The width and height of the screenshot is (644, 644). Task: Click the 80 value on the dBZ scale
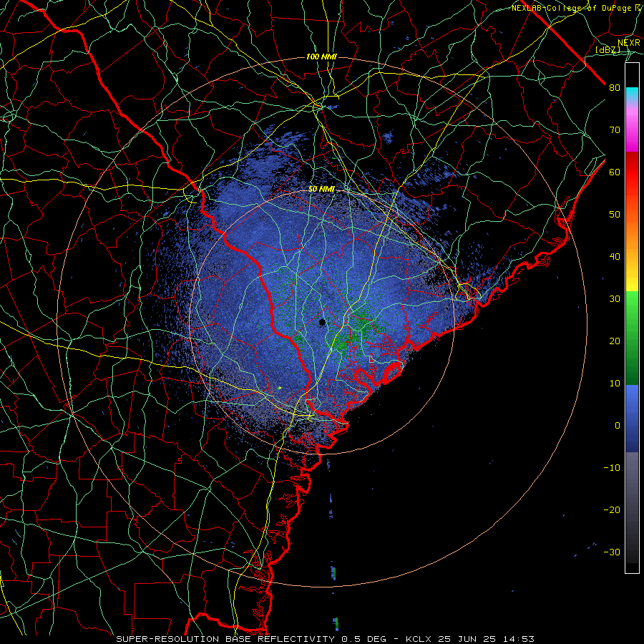(x=615, y=87)
